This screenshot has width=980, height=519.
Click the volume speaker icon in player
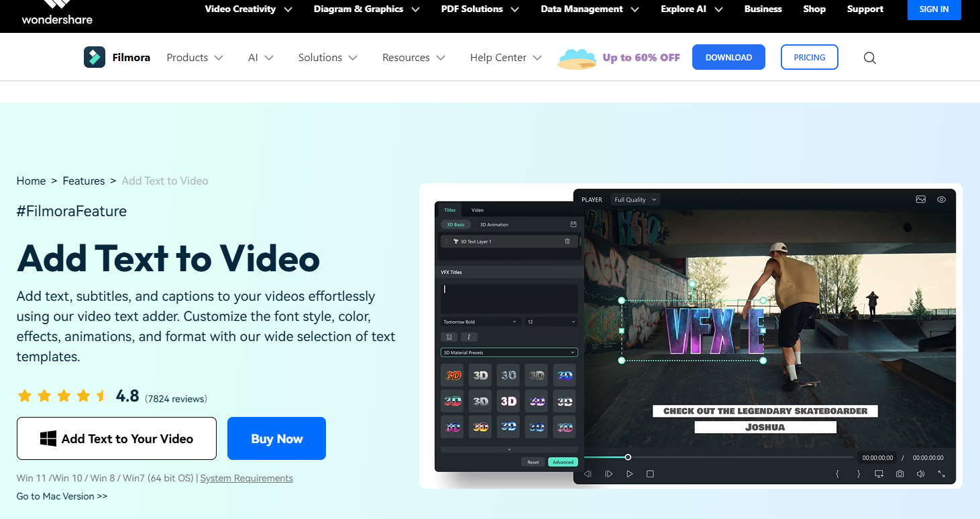click(x=920, y=474)
